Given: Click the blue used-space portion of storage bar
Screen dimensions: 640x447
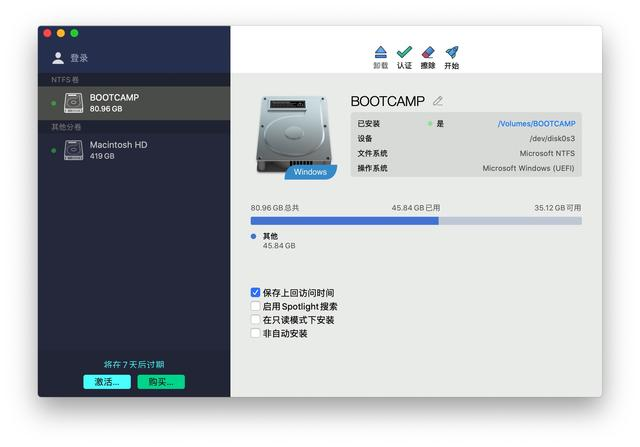Looking at the screenshot, I should tap(344, 221).
